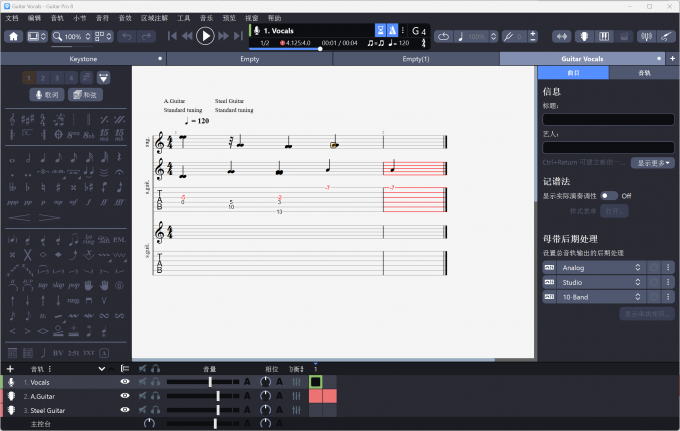
Task: Adjust the A.Guitar volume slider
Action: tap(218, 396)
